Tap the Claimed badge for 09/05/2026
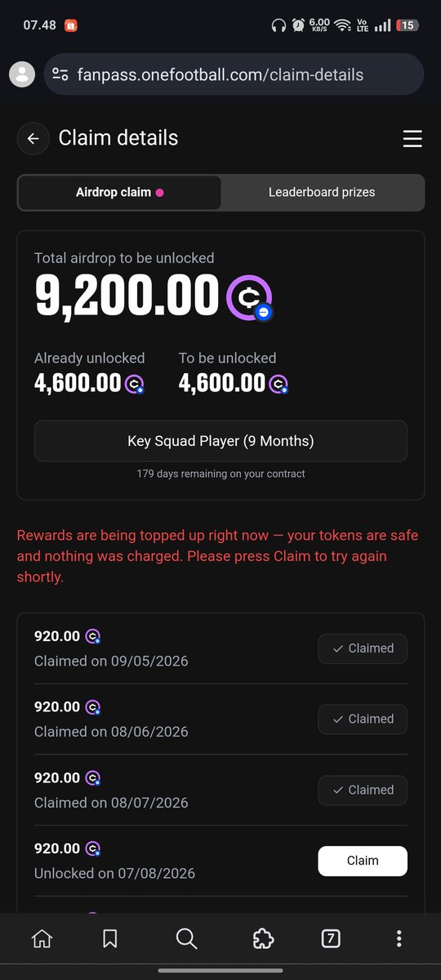Screen dimensions: 441x980 363,648
